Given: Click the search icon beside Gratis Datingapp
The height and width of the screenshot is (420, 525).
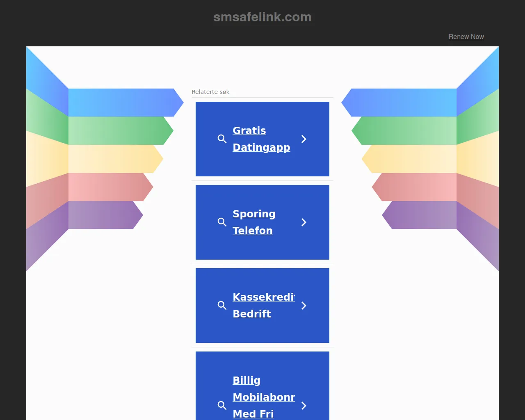Looking at the screenshot, I should coord(222,139).
